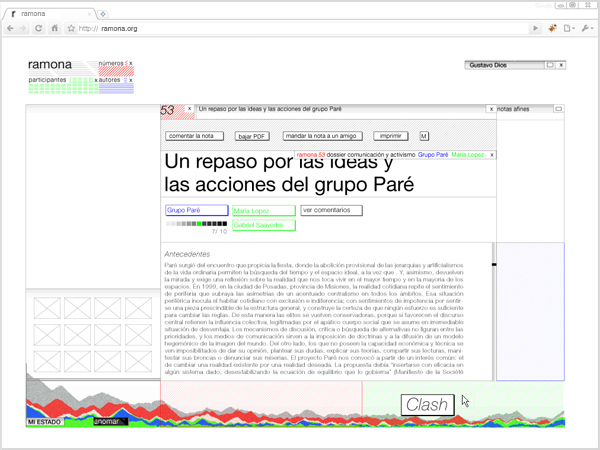Screen dimensions: 600x450
Task: Reload the ramona.org page
Action: click(x=38, y=28)
